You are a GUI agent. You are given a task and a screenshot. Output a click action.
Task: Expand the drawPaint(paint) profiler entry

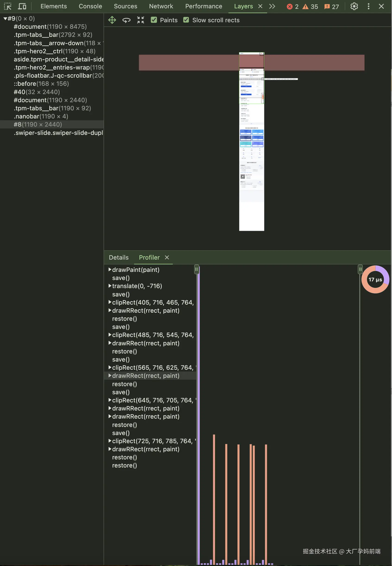pos(110,269)
